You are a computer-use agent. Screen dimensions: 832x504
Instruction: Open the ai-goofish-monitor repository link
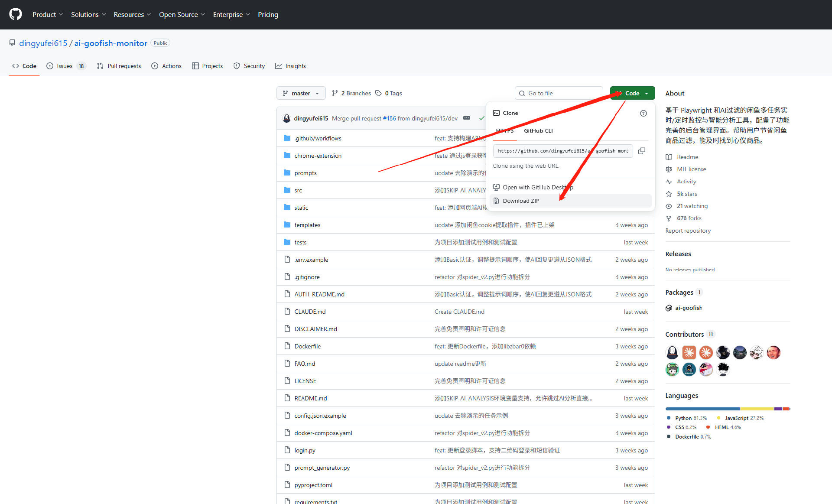coord(111,43)
